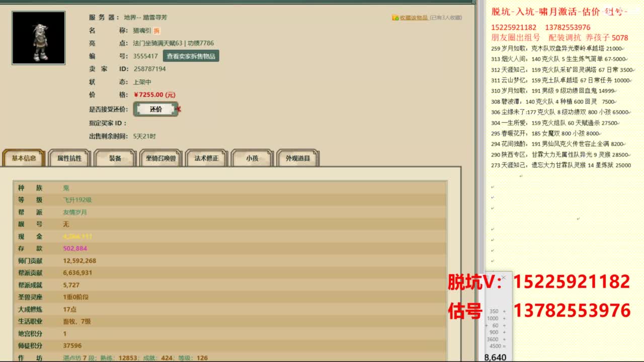
Task: Select the 法术修正 tab
Action: point(207,158)
